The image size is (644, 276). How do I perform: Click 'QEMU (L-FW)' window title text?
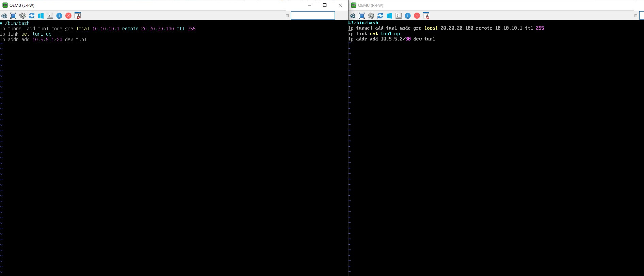coord(22,5)
